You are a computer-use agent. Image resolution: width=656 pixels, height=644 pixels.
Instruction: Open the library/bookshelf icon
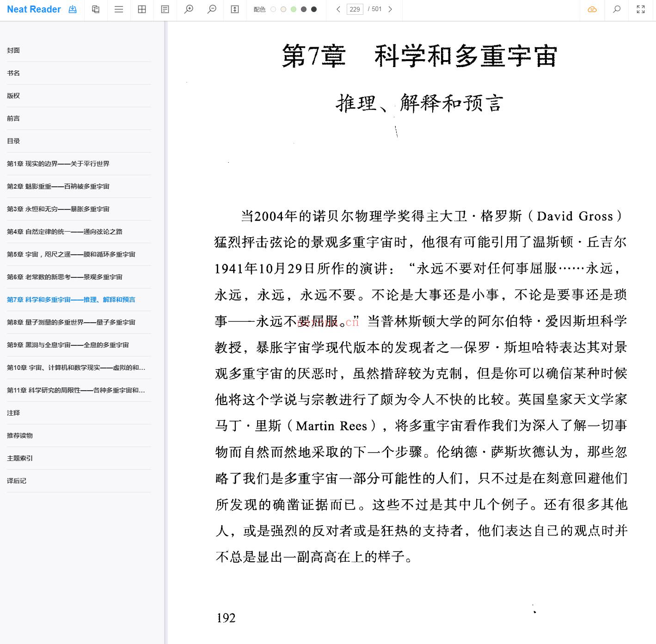pyautogui.click(x=96, y=9)
